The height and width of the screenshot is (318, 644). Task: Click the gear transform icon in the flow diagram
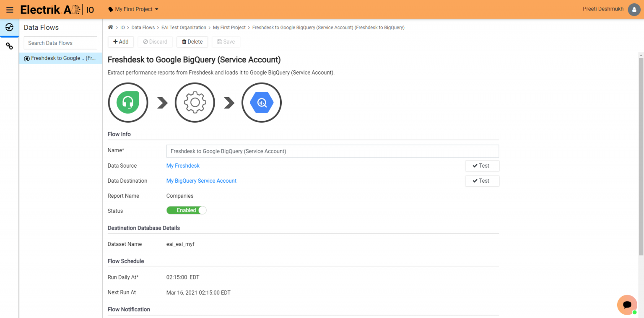(x=195, y=102)
